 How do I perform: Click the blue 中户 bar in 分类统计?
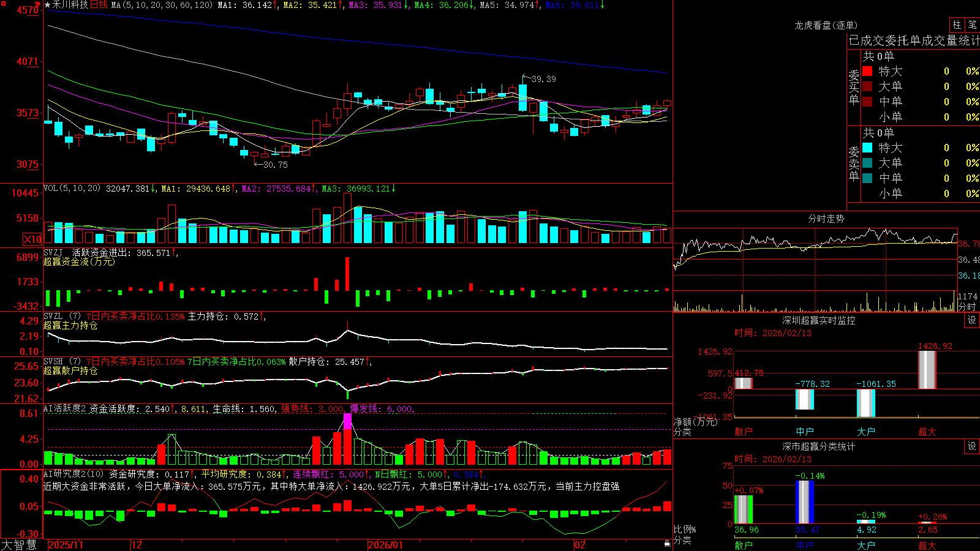click(805, 502)
